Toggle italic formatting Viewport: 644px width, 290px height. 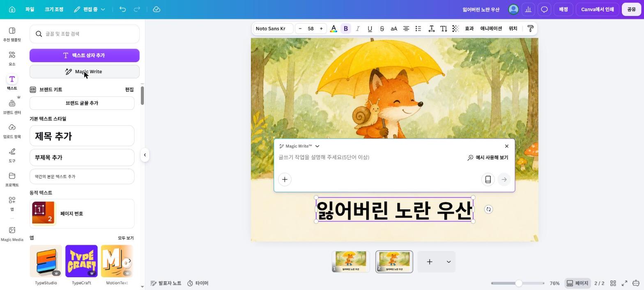(x=358, y=28)
